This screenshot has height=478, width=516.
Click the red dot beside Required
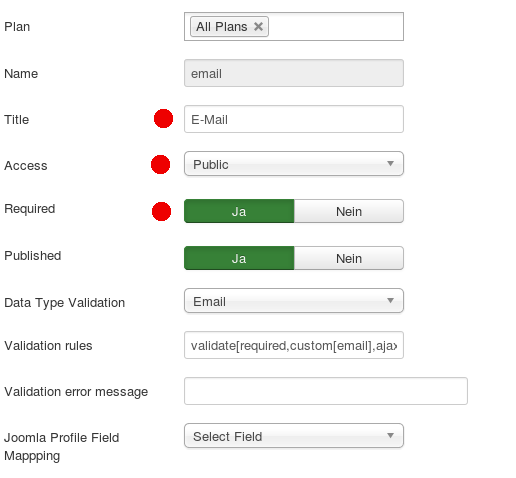(161, 211)
